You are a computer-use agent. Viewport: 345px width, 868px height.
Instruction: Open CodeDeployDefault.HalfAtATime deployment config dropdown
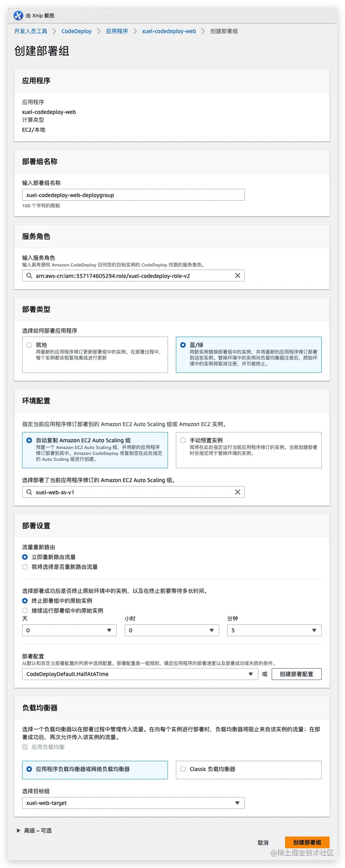point(140,674)
